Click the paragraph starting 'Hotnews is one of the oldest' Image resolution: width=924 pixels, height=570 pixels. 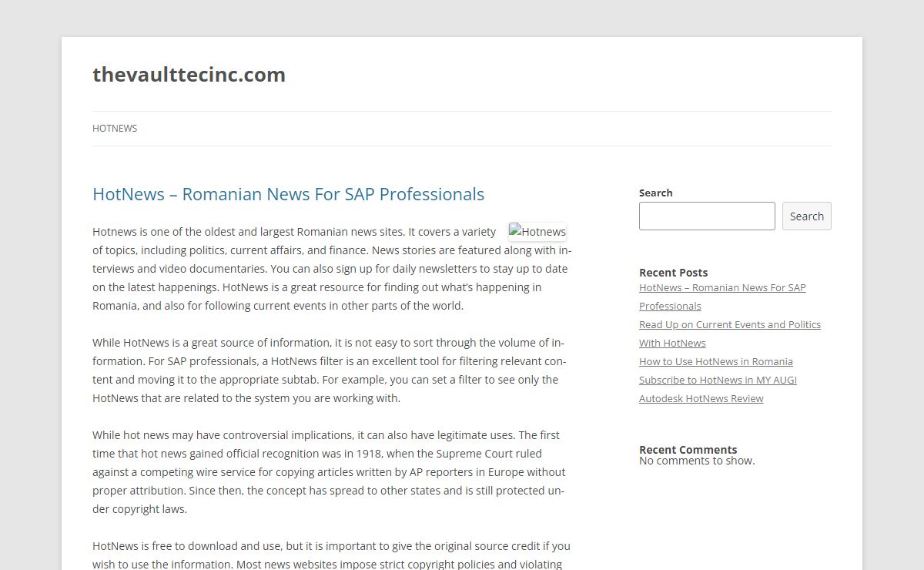pos(332,269)
